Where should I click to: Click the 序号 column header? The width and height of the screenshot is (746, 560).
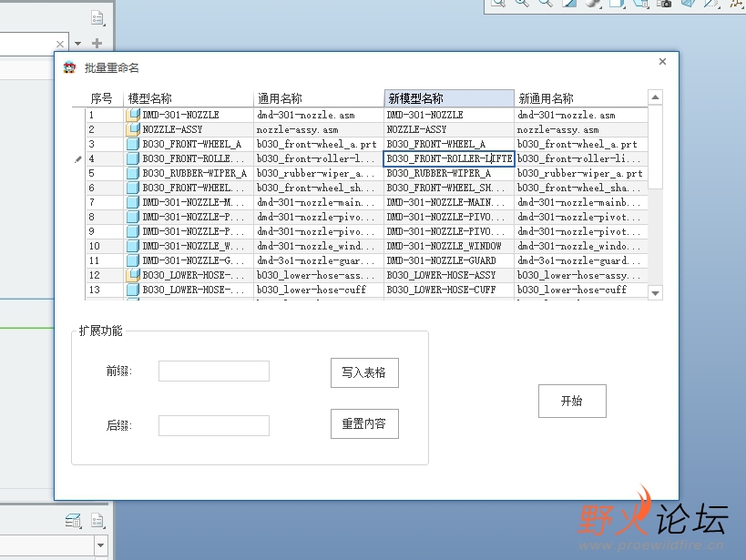click(x=105, y=98)
